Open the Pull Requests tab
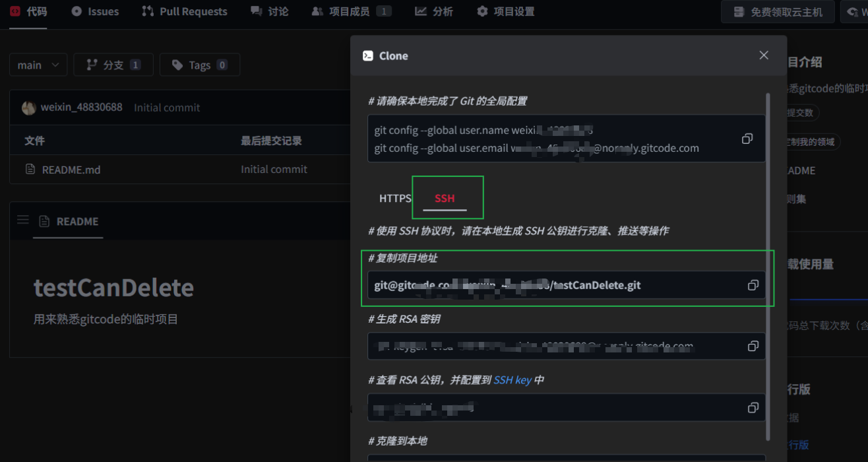Image resolution: width=868 pixels, height=462 pixels. click(x=185, y=11)
